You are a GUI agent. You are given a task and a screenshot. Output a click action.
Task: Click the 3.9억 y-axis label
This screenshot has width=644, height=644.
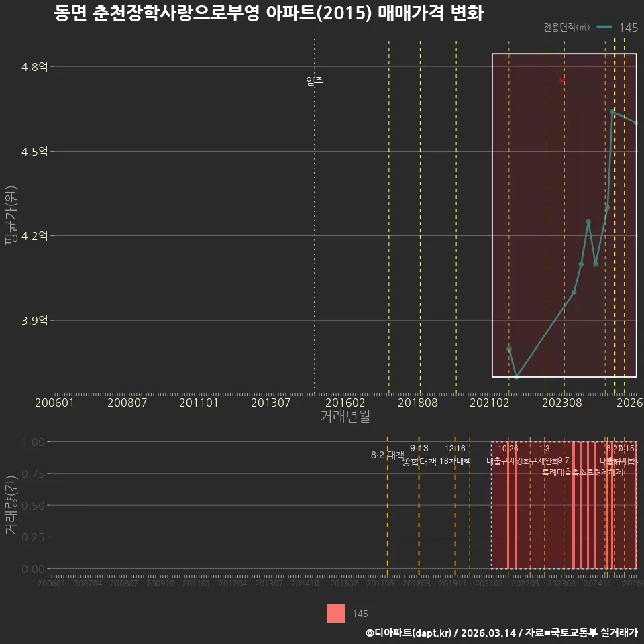(x=34, y=321)
